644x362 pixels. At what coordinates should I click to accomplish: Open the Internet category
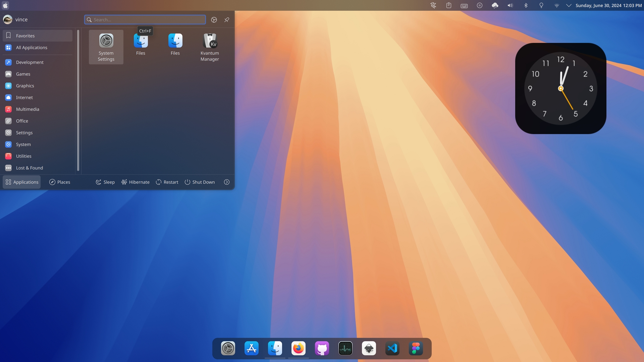point(38,98)
